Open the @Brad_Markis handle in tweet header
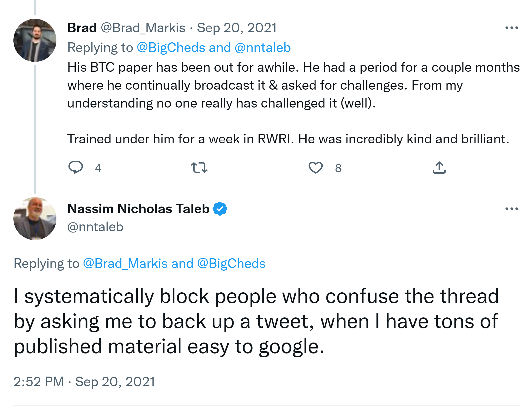This screenshot has height=416, width=532. (143, 28)
